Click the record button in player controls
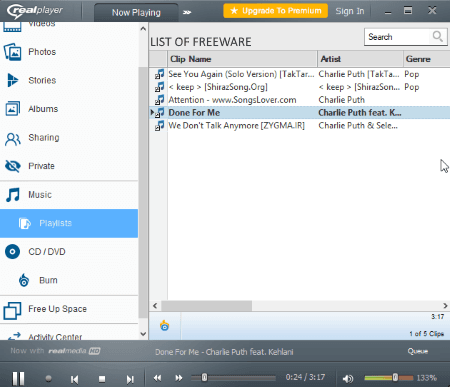The image size is (450, 387). tap(49, 378)
